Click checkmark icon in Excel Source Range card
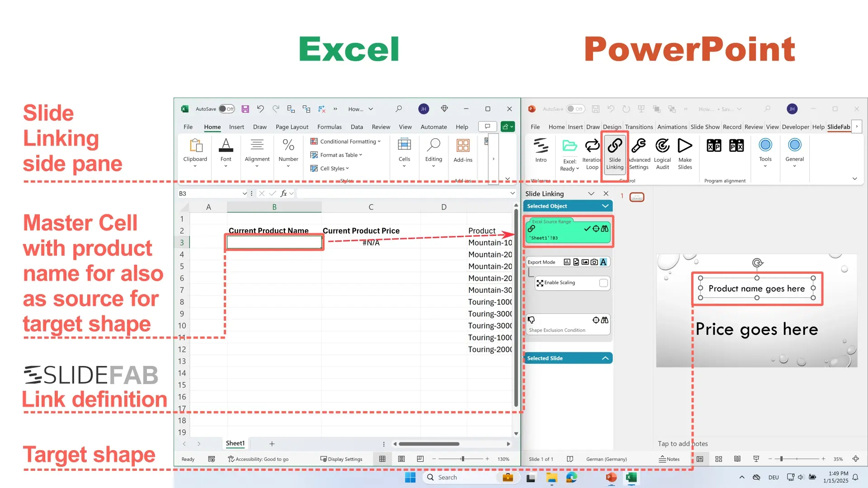868x488 pixels. (587, 229)
